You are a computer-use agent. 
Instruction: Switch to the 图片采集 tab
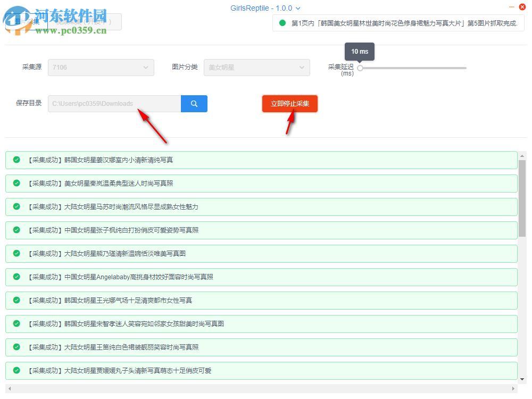pos(27,22)
